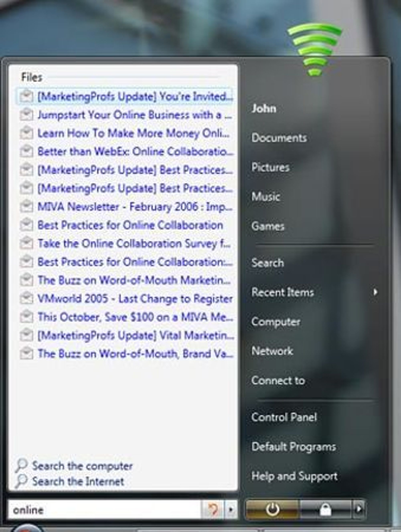Open shutdown options arrow beside lock
Image resolution: width=401 pixels, height=532 pixels.
[x=359, y=509]
